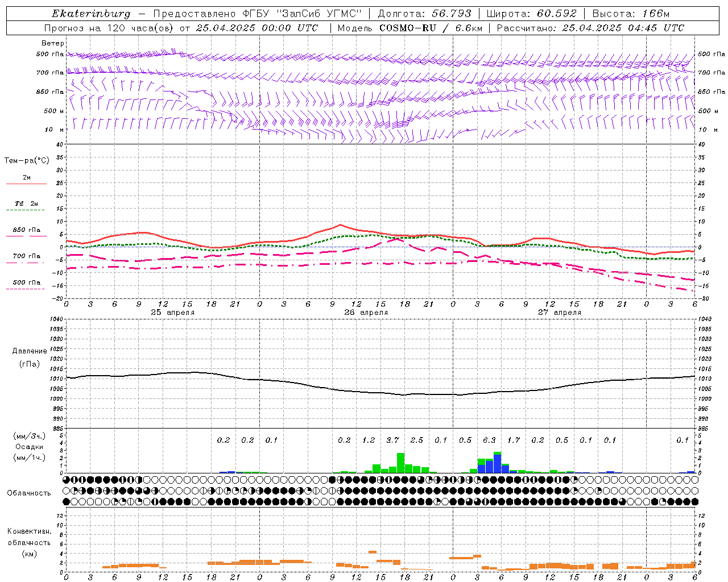
Task: Click the "Td 2м" dew point legend entry
Action: coord(27,203)
